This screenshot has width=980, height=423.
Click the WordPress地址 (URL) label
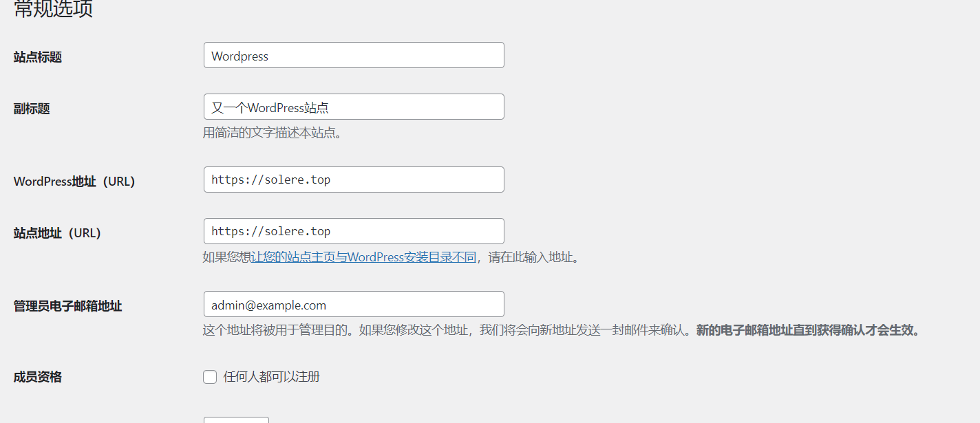74,182
